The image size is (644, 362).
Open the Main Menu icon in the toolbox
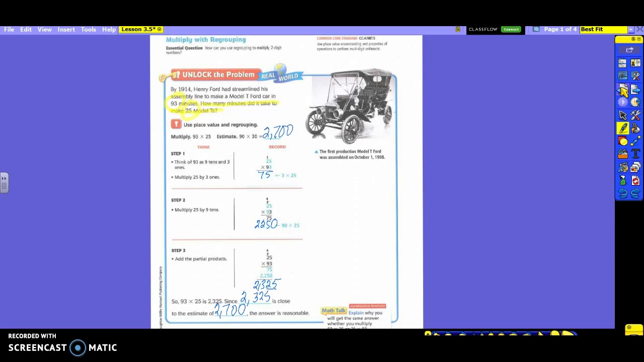tap(623, 63)
